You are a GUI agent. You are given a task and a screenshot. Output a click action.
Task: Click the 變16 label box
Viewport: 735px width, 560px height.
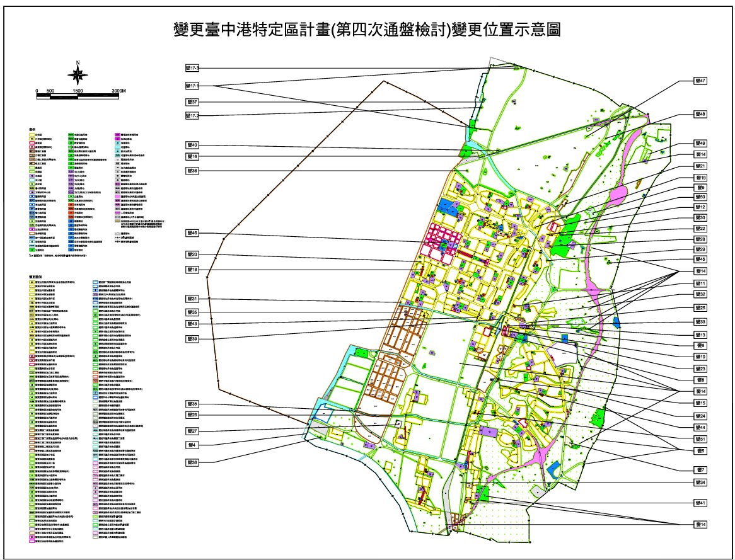[193, 156]
